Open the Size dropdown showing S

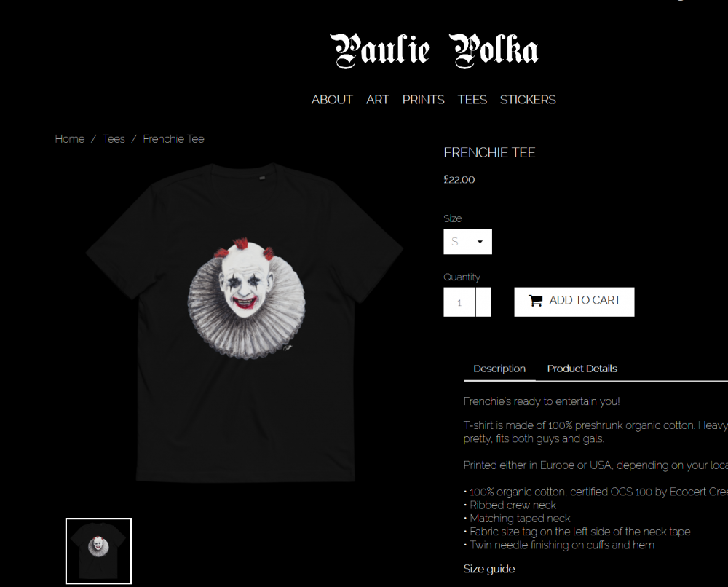[467, 242]
